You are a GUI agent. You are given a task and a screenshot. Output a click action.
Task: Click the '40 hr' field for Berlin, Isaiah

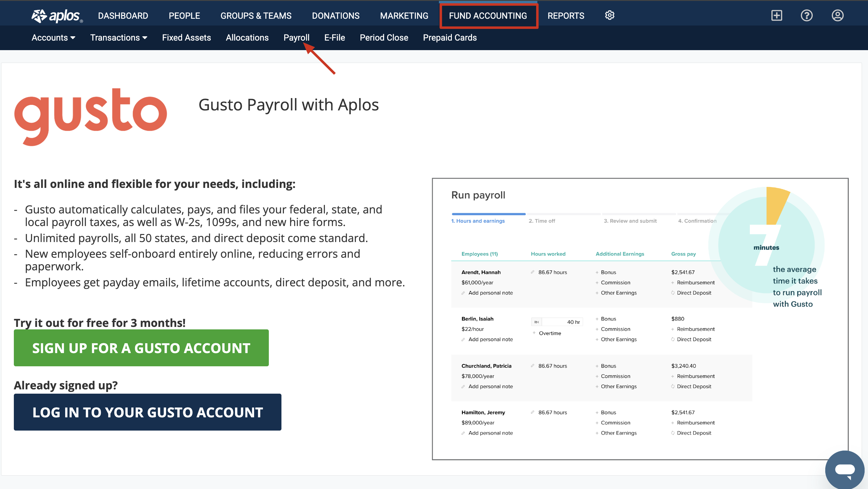pos(557,322)
